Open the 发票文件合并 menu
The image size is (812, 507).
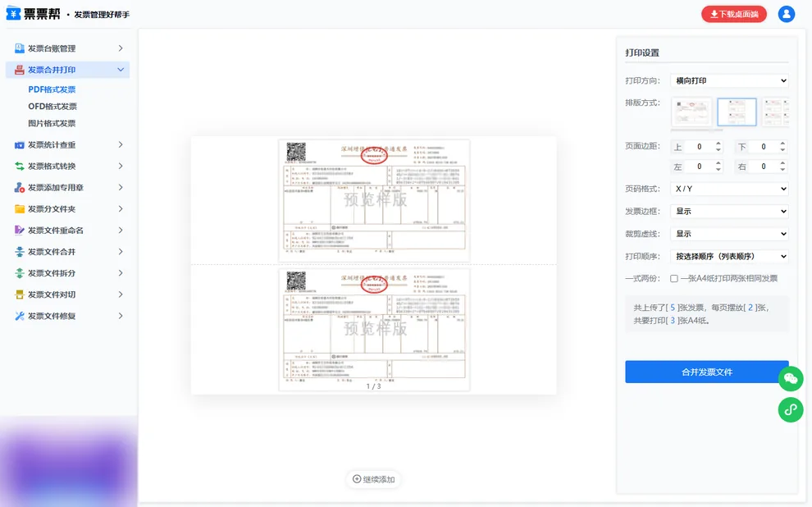pyautogui.click(x=67, y=252)
